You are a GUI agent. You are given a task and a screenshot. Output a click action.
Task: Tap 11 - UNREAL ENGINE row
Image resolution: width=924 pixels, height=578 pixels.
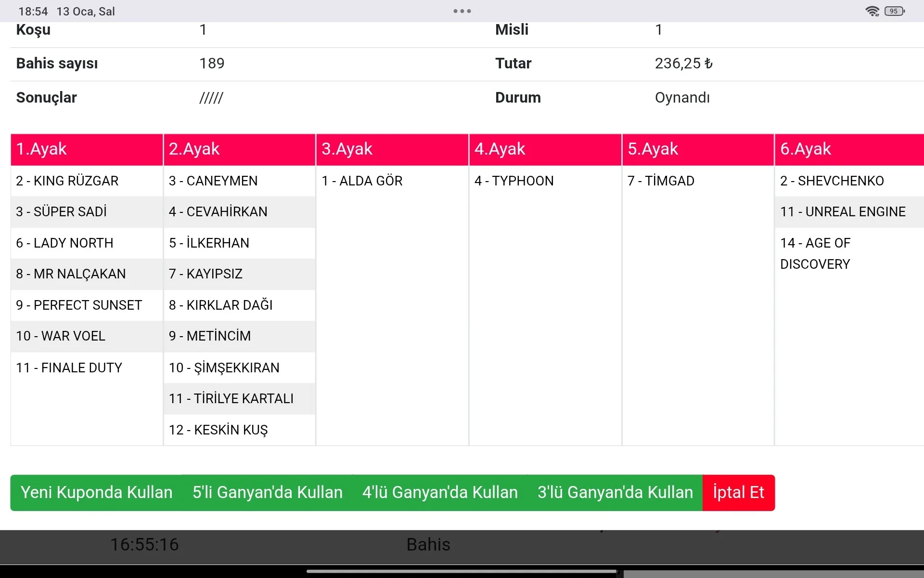(843, 212)
